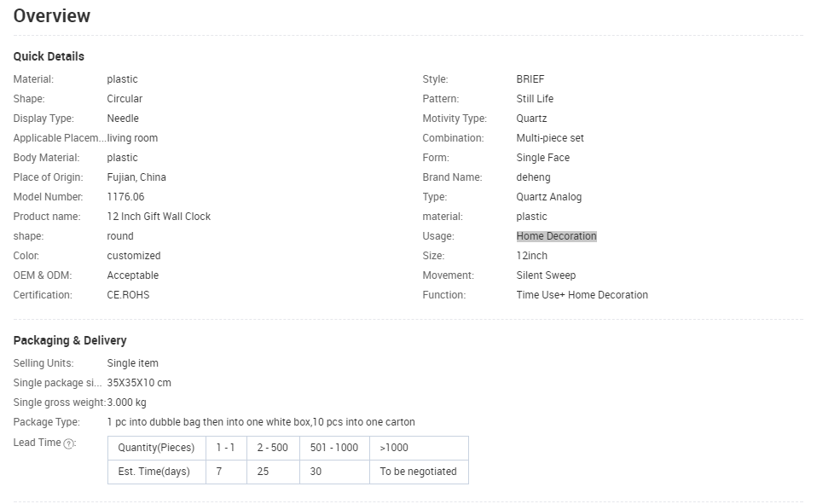Click the 35X35X10 cm package size value
The width and height of the screenshot is (817, 504).
click(139, 383)
